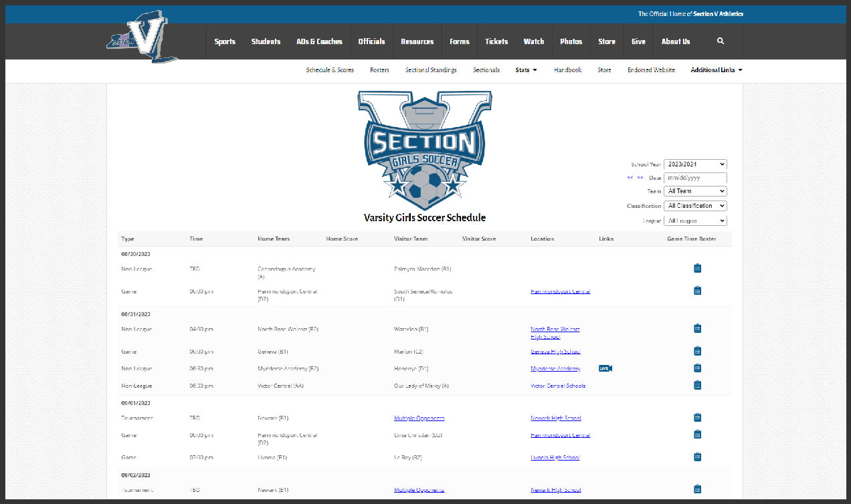Open the site search magnifier icon
The width and height of the screenshot is (851, 504).
[721, 41]
